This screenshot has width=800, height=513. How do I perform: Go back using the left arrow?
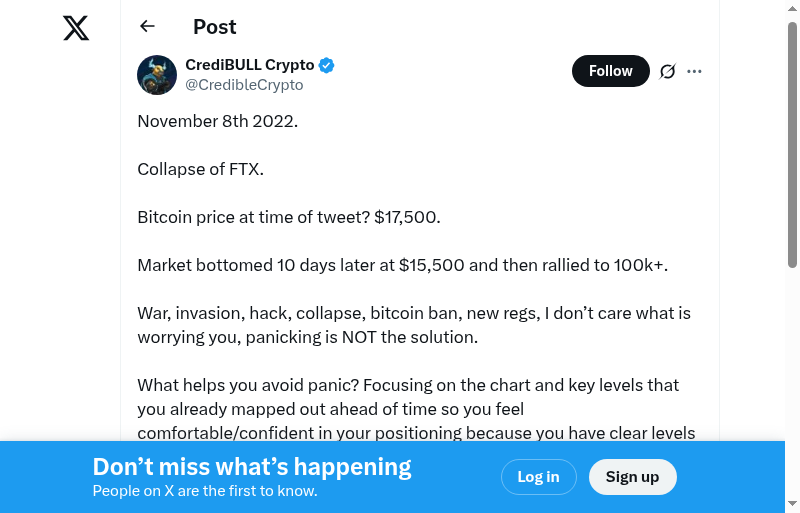click(x=148, y=27)
